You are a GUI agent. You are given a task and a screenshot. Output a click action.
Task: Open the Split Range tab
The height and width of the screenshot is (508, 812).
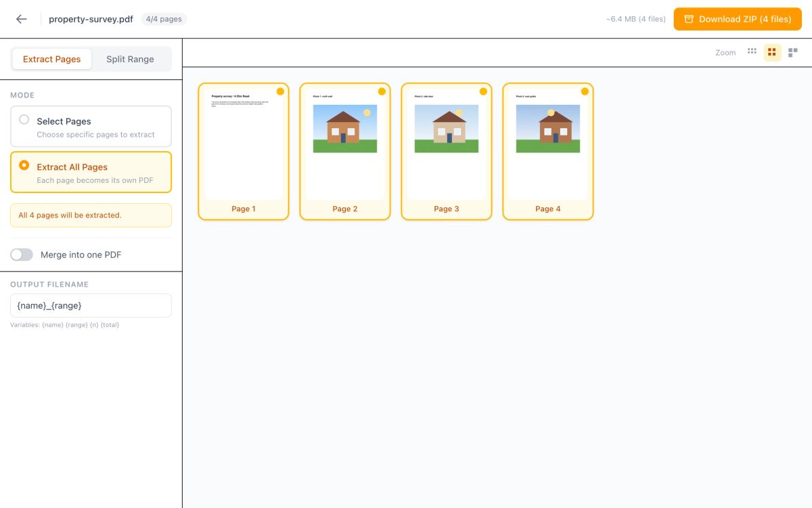130,59
